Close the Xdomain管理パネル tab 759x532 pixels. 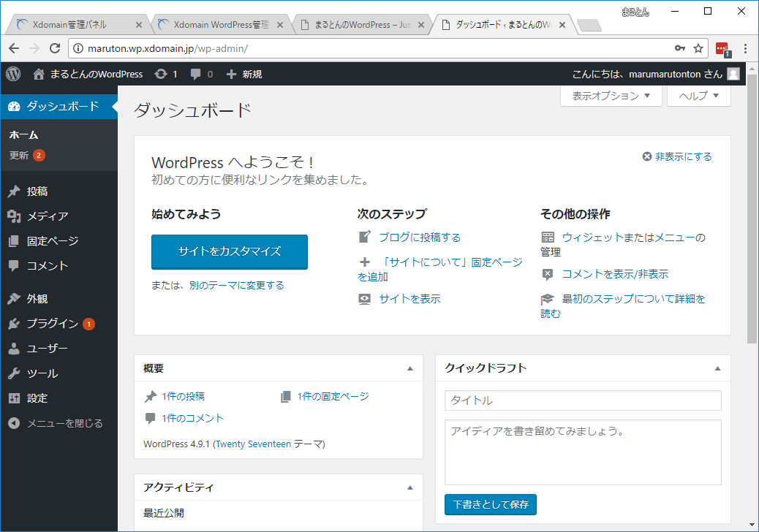pyautogui.click(x=138, y=25)
